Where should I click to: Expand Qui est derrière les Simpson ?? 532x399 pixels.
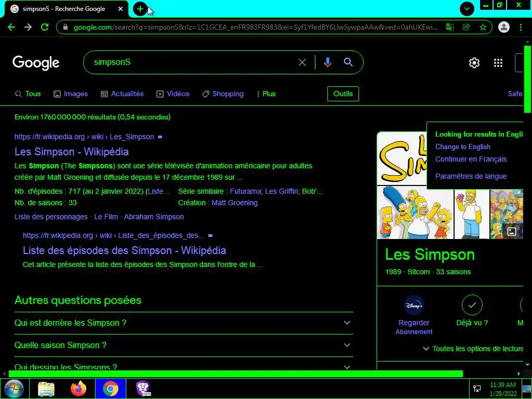(x=184, y=323)
